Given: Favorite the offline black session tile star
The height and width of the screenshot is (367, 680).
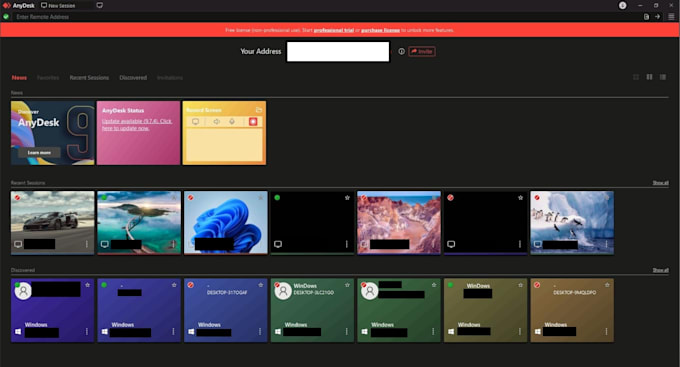Looking at the screenshot, I should click(520, 198).
